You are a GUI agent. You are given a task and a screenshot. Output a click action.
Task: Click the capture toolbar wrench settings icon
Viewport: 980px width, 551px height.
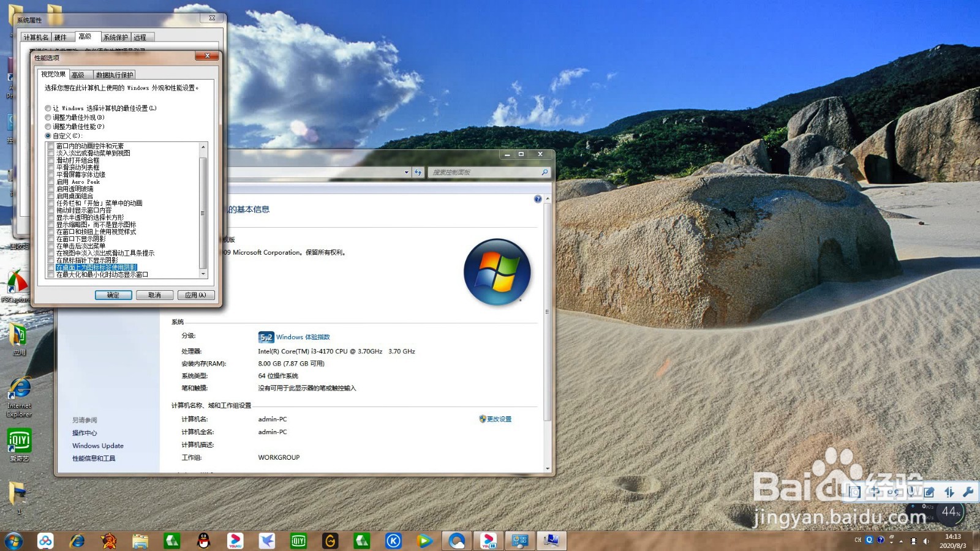pos(968,492)
